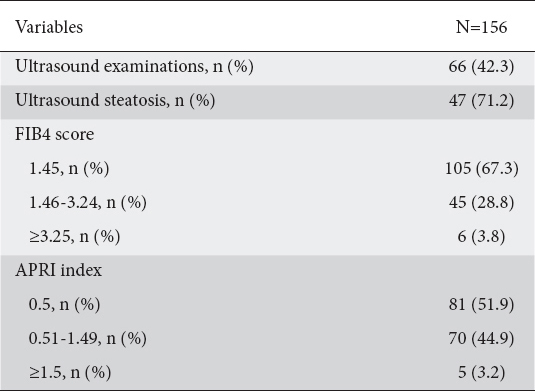This screenshot has height=391, width=535.
Task: Select the 0.51-1.49 row label
Action: (88, 338)
